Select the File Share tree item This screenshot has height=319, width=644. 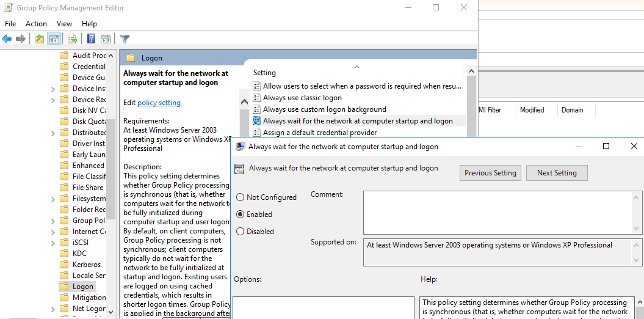click(88, 188)
